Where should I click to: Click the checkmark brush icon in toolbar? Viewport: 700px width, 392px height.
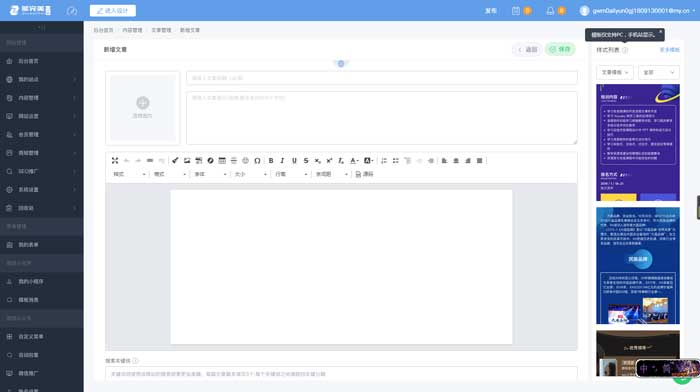pyautogui.click(x=175, y=161)
